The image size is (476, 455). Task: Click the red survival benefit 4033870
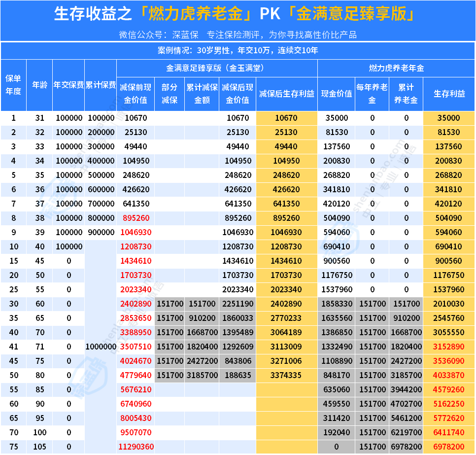point(449,375)
